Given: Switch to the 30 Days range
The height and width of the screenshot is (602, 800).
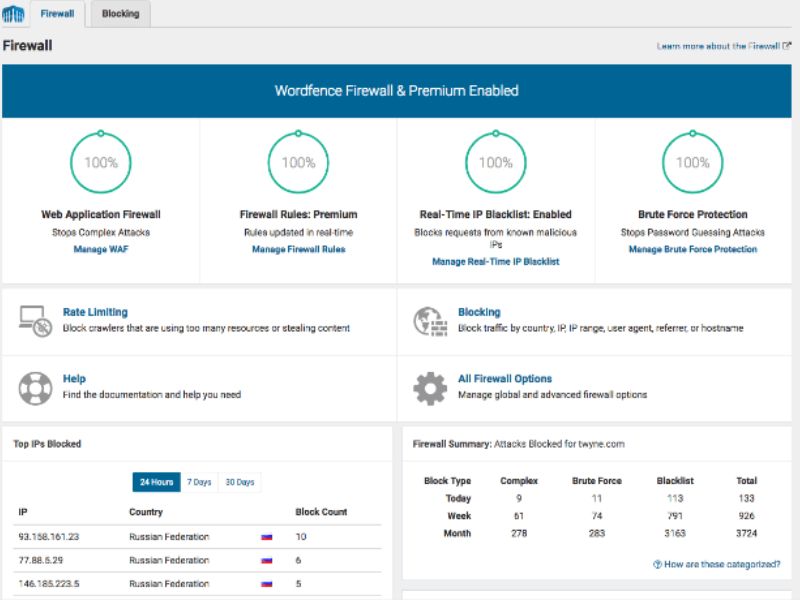Looking at the screenshot, I should [239, 482].
